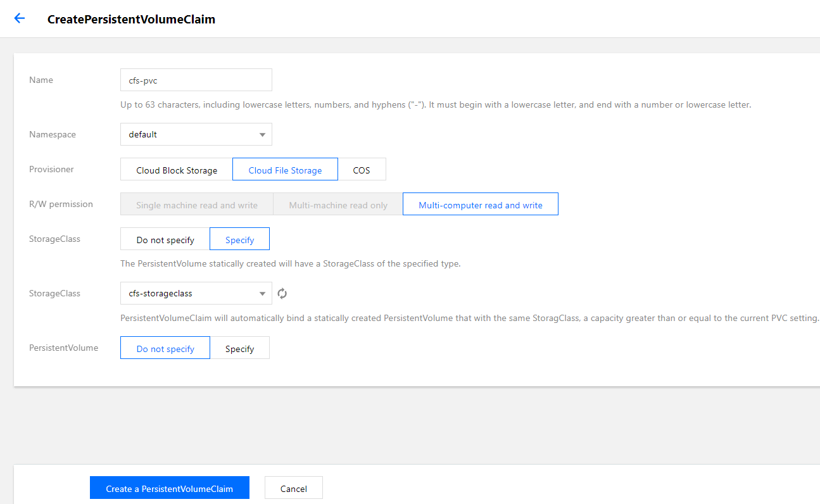Select Multi-machine read only permission
This screenshot has height=504, width=820.
[338, 205]
